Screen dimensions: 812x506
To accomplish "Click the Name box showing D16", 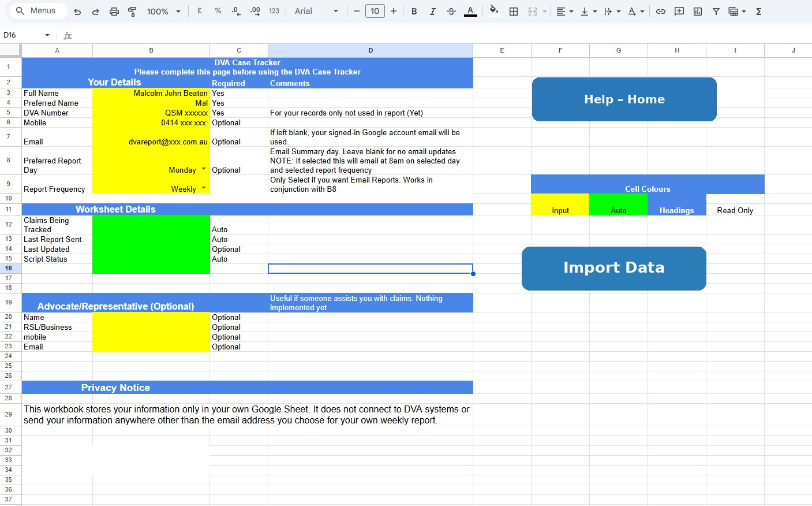I will point(22,35).
